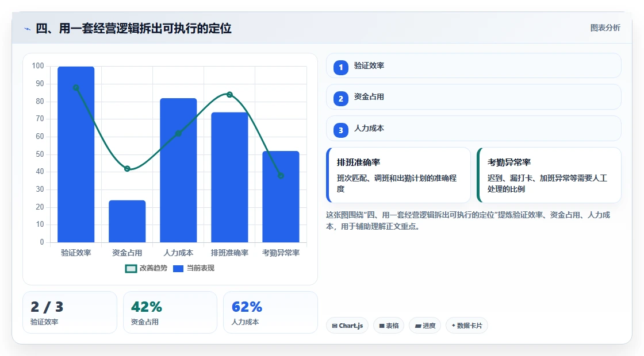Image resolution: width=644 pixels, height=356 pixels.
Task: Click the 100 y-axis value
Action: tap(38, 65)
